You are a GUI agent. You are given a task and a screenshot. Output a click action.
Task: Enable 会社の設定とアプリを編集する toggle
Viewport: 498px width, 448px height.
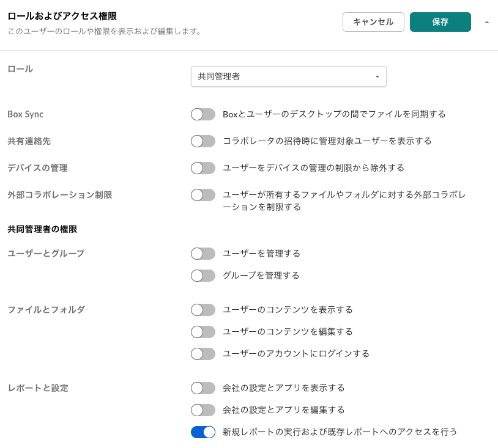pyautogui.click(x=203, y=410)
